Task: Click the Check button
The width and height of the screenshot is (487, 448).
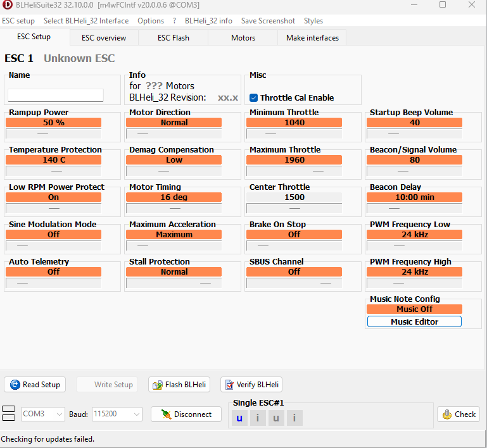Action: [x=458, y=414]
